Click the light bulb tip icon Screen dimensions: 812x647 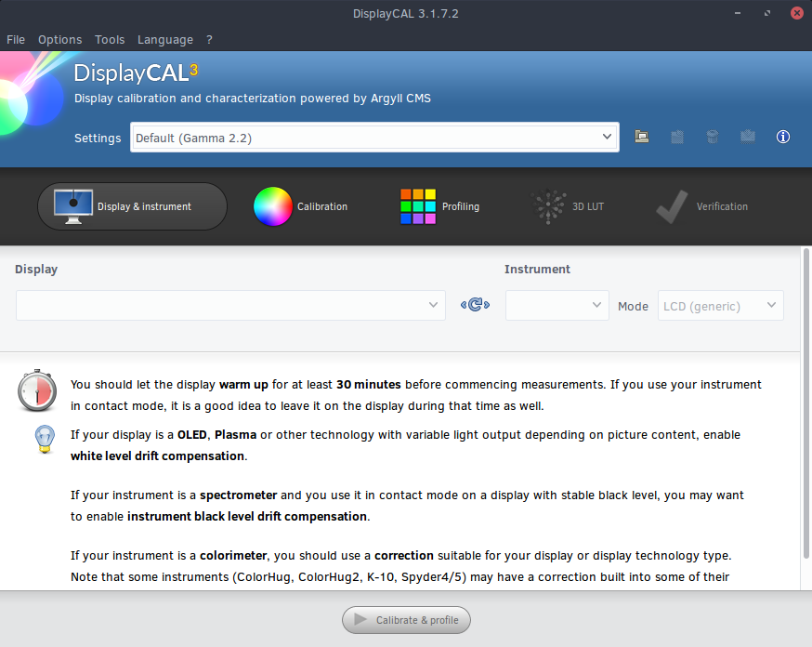coord(45,440)
